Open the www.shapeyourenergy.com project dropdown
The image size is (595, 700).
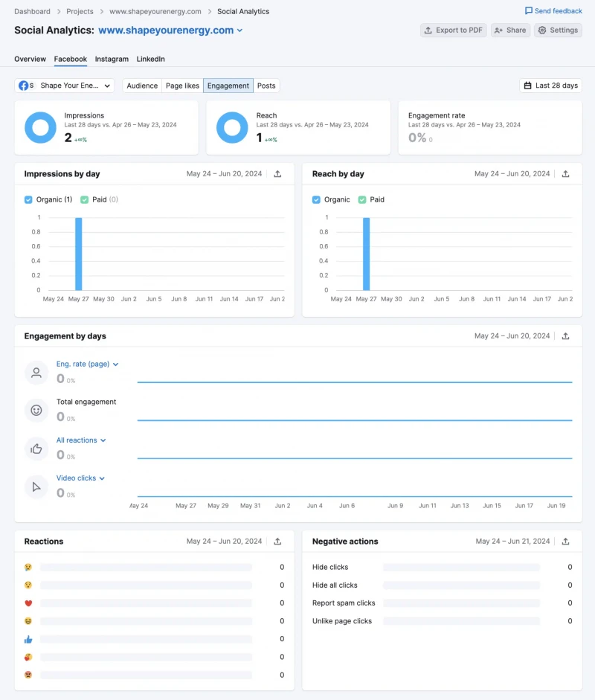click(x=170, y=30)
